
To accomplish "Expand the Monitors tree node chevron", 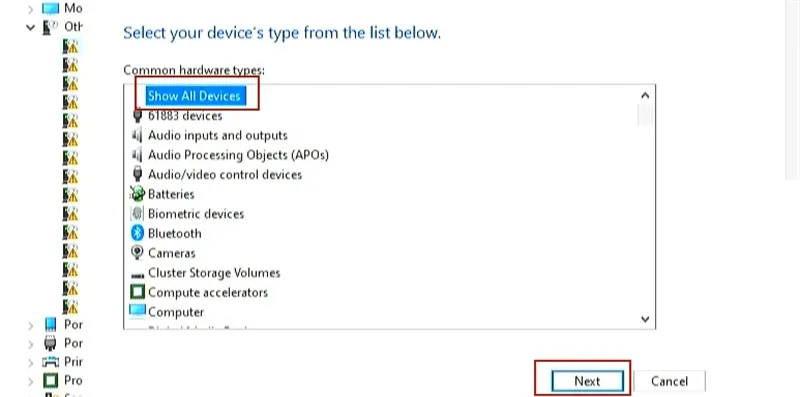I will tap(31, 9).
